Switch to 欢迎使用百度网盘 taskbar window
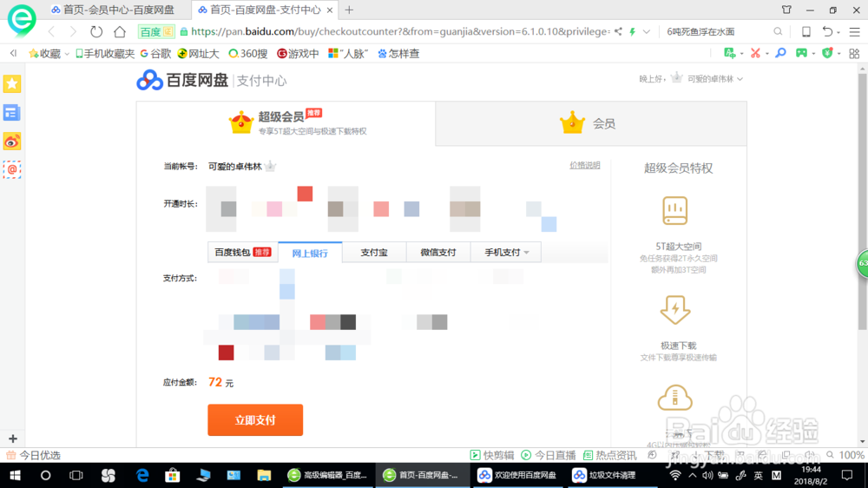Viewport: 868px width, 488px height. coord(517,475)
